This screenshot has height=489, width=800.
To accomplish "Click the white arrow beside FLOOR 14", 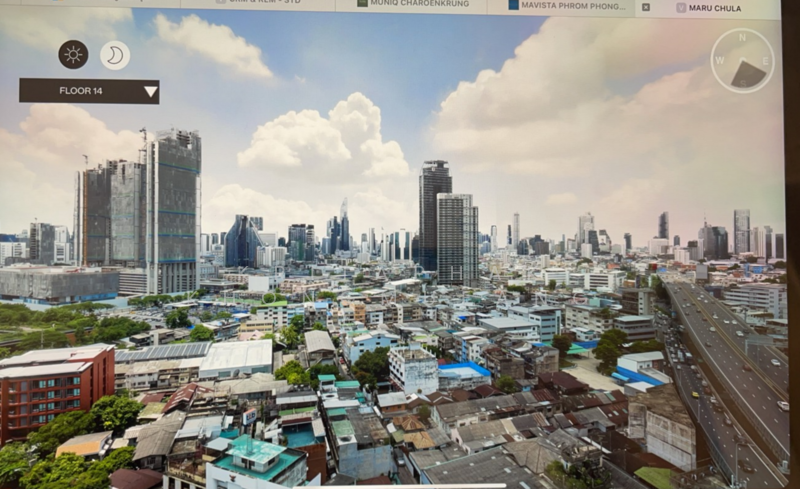I will pyautogui.click(x=150, y=92).
